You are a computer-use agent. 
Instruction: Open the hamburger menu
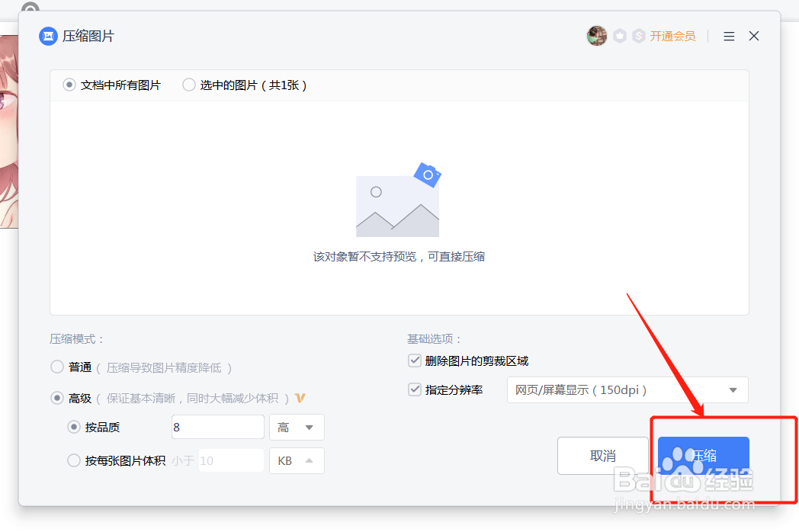729,36
